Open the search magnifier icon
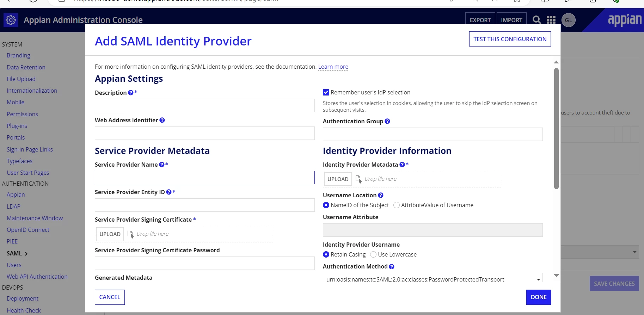Viewport: 644px width, 315px height. coord(536,20)
